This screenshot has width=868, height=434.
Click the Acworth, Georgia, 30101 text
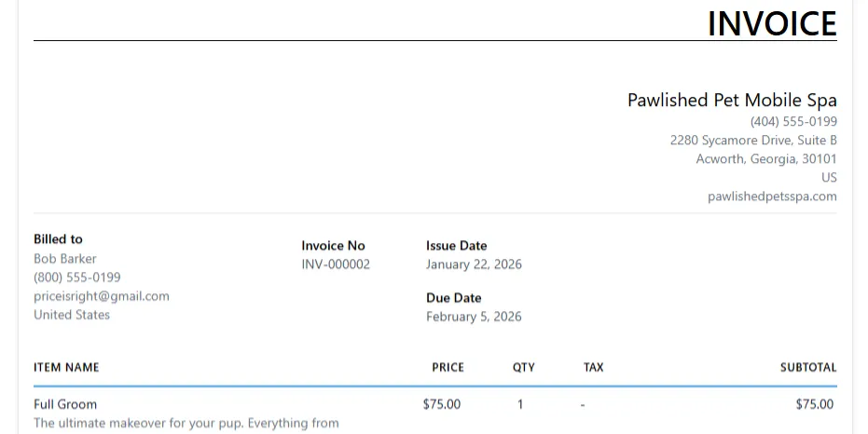766,158
